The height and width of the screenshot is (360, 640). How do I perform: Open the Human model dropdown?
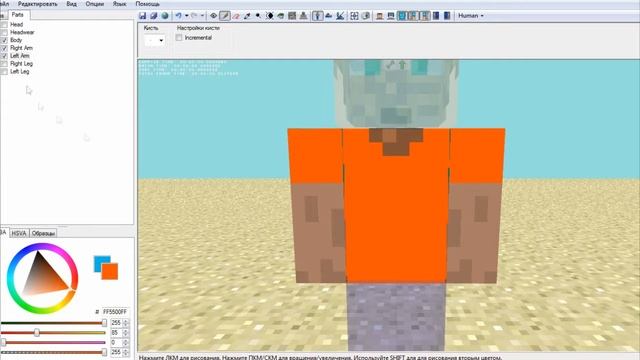pyautogui.click(x=471, y=16)
